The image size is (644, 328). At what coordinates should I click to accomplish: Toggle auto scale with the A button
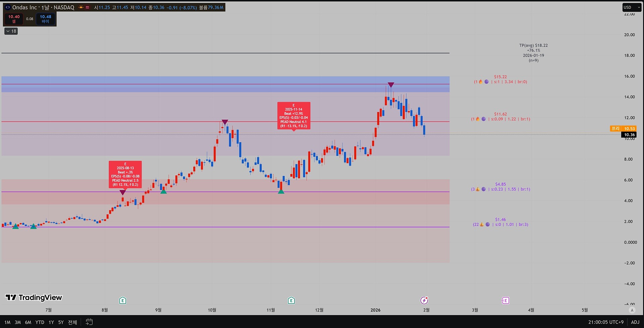(x=632, y=310)
